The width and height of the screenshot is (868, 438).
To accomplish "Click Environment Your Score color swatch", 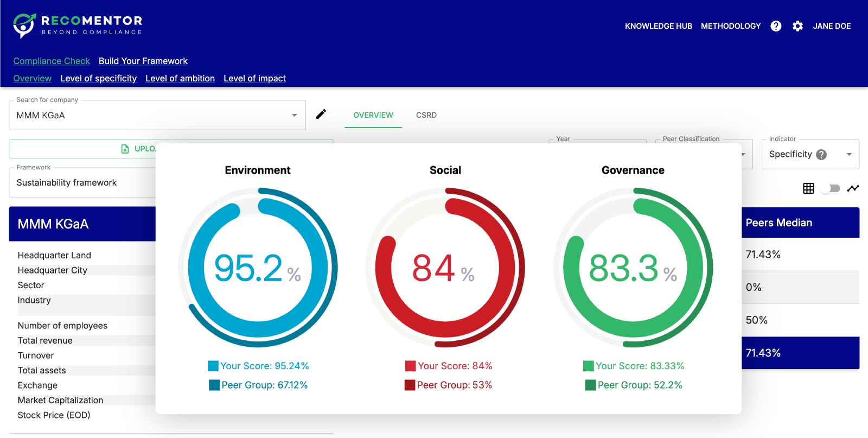I will pyautogui.click(x=213, y=366).
